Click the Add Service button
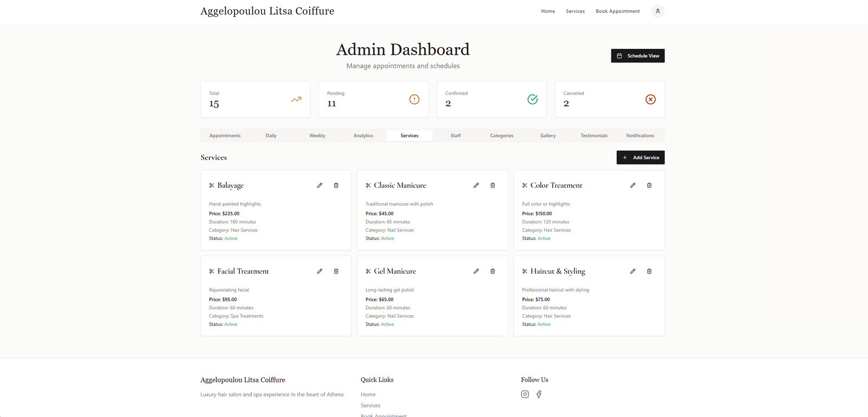 (640, 157)
